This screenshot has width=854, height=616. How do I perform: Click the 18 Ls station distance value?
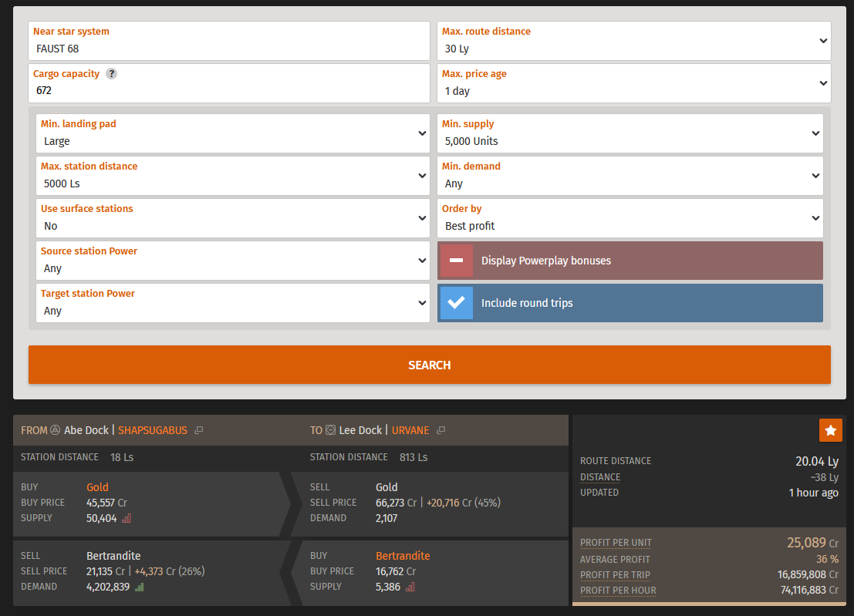point(122,457)
